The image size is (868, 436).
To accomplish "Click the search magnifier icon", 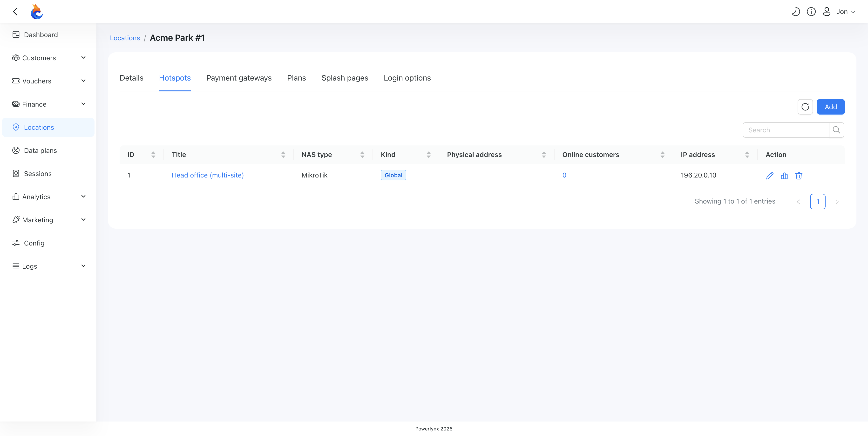I will (x=836, y=130).
